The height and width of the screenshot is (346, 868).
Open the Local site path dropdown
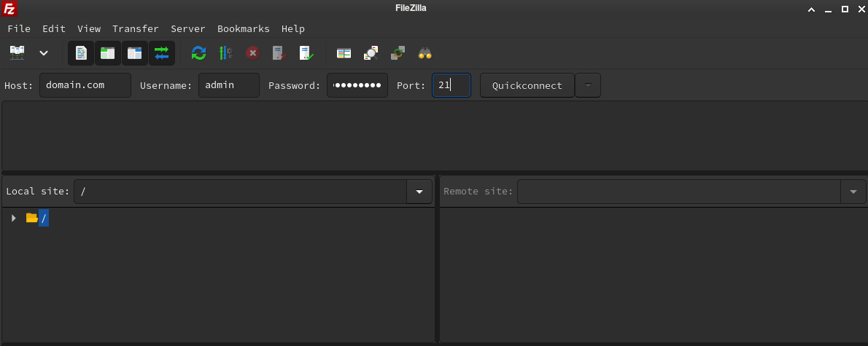click(419, 192)
